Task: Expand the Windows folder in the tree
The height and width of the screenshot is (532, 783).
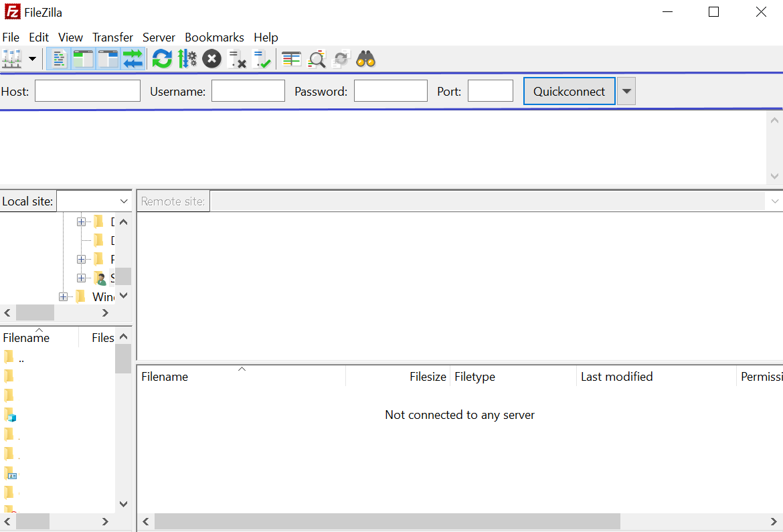Action: (63, 296)
